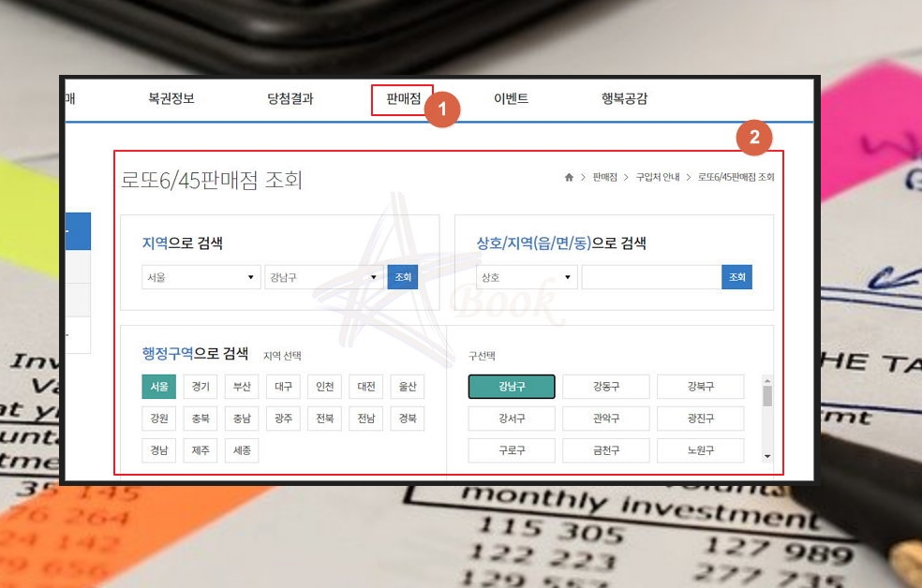
Task: Expand the 상호 search type dropdown
Action: click(x=527, y=277)
